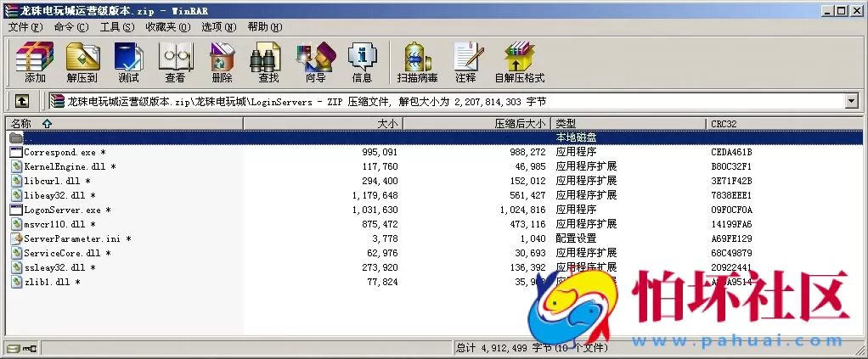Click the LogonServer.exe file icon
The width and height of the screenshot is (868, 359).
pos(16,210)
